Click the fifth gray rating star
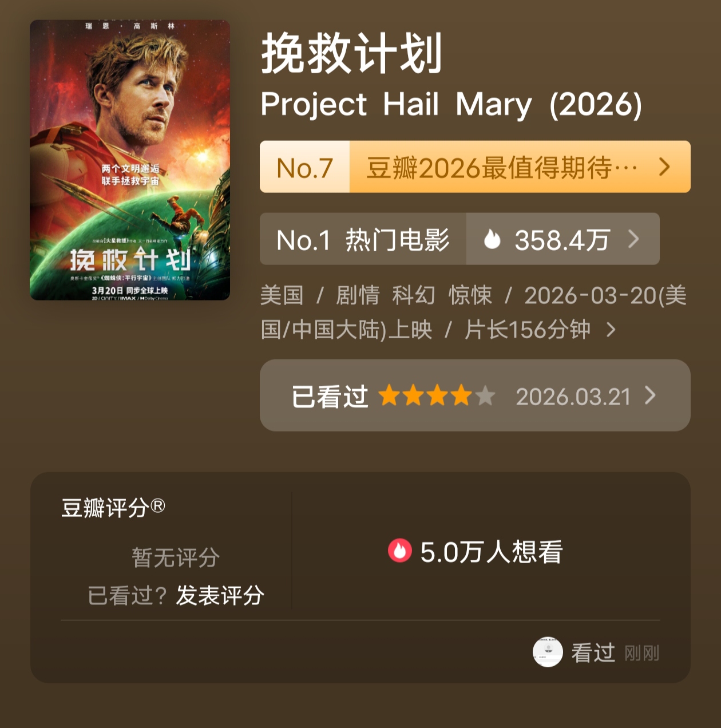The width and height of the screenshot is (721, 728). pos(485,395)
